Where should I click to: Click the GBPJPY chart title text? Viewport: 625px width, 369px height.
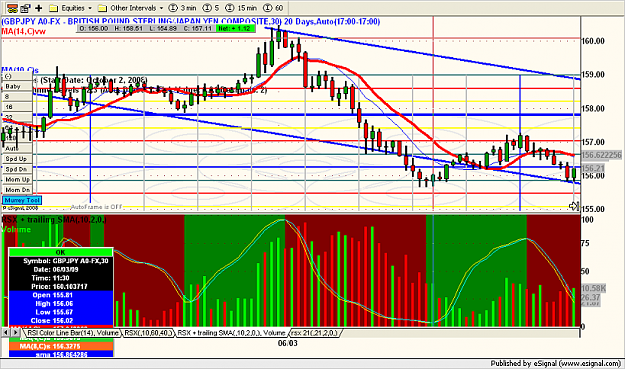[191, 22]
